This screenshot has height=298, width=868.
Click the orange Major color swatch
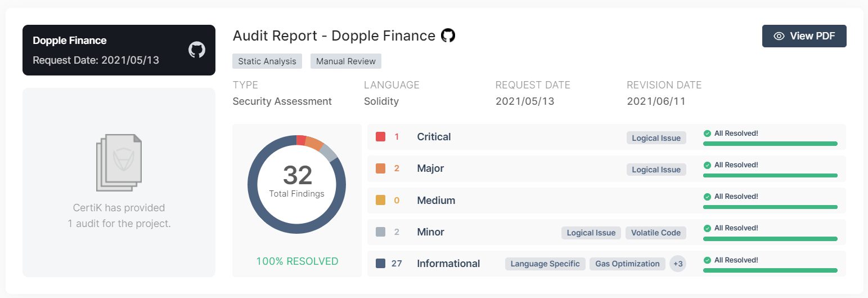coord(380,168)
